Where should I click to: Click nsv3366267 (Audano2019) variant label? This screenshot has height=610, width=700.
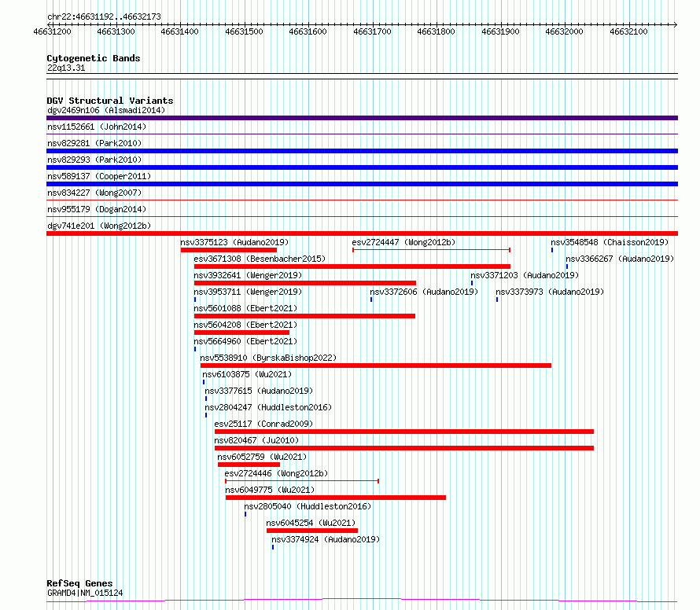(620, 259)
